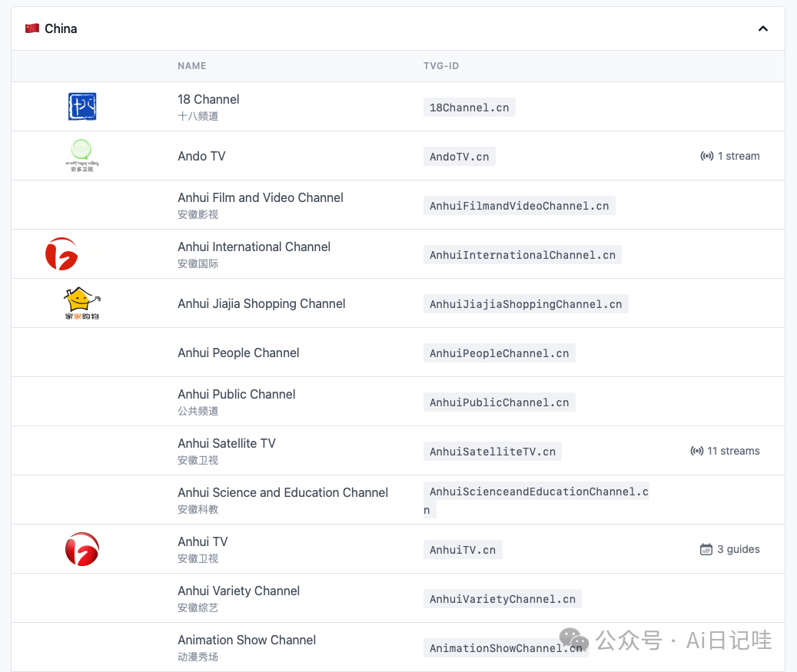This screenshot has height=672, width=797.
Task: Copy the 'AndoTV.cn' tvg-id
Action: click(460, 157)
